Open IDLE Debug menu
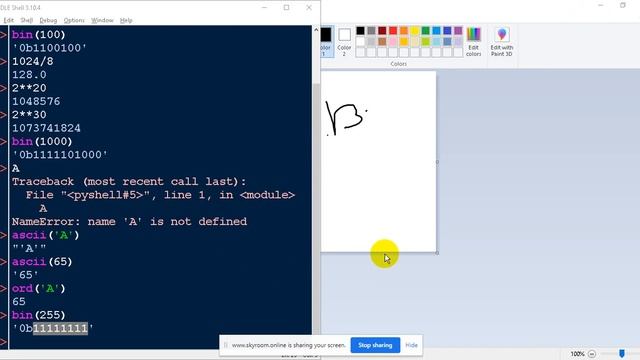The width and height of the screenshot is (640, 360). pyautogui.click(x=48, y=20)
